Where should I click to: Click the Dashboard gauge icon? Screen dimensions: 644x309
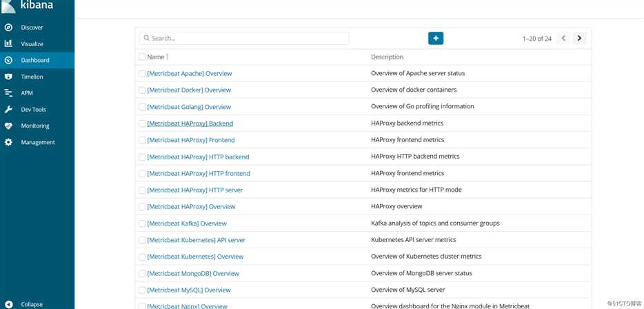[8, 60]
